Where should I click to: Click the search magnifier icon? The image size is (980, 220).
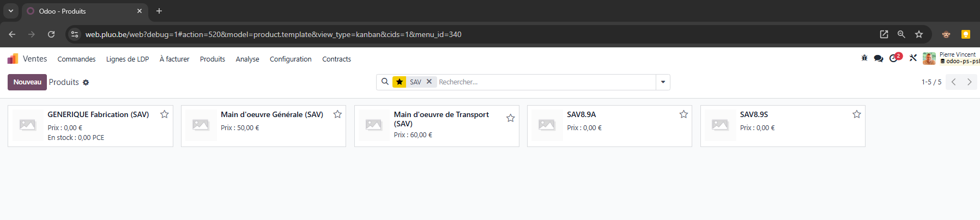(x=385, y=82)
